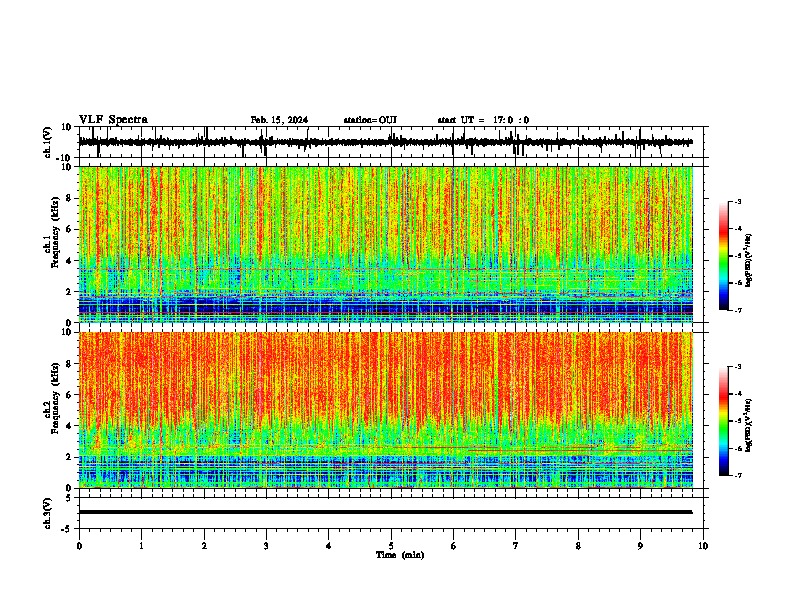792x612 pixels.
Task: Click the "4" kHz tick of ch.2 spectrogram
Action: click(69, 426)
